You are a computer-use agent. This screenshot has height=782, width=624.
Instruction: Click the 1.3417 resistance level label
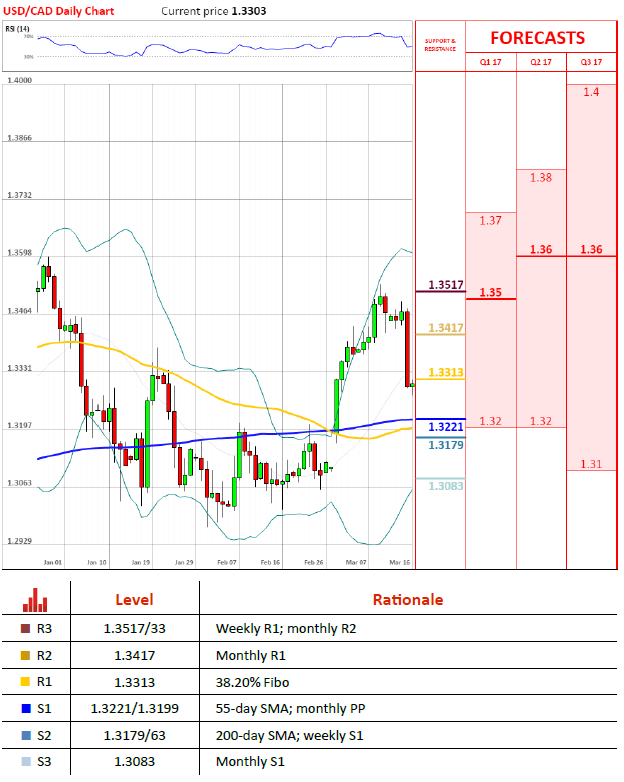446,328
